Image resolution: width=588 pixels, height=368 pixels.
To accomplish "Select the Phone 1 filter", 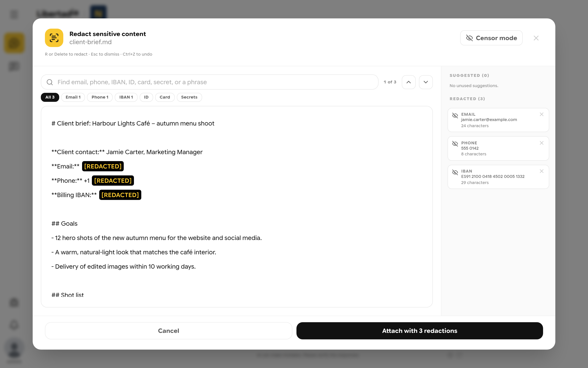I will [100, 97].
